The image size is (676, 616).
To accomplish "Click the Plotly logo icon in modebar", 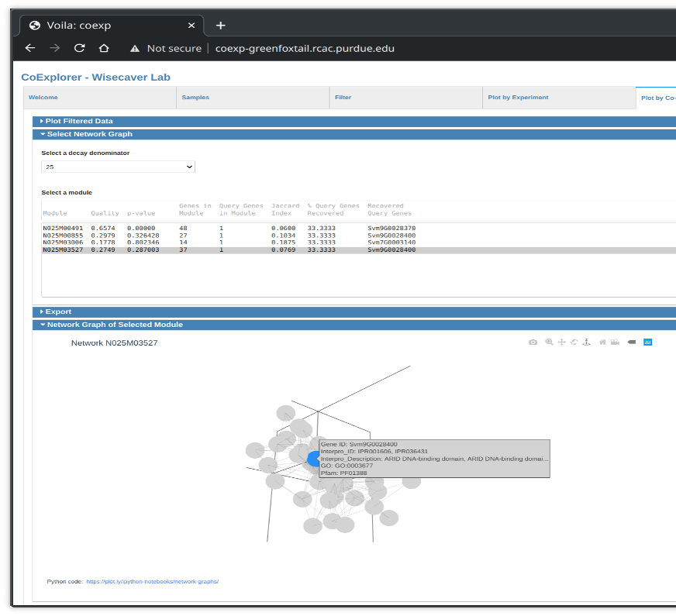I will pos(648,342).
